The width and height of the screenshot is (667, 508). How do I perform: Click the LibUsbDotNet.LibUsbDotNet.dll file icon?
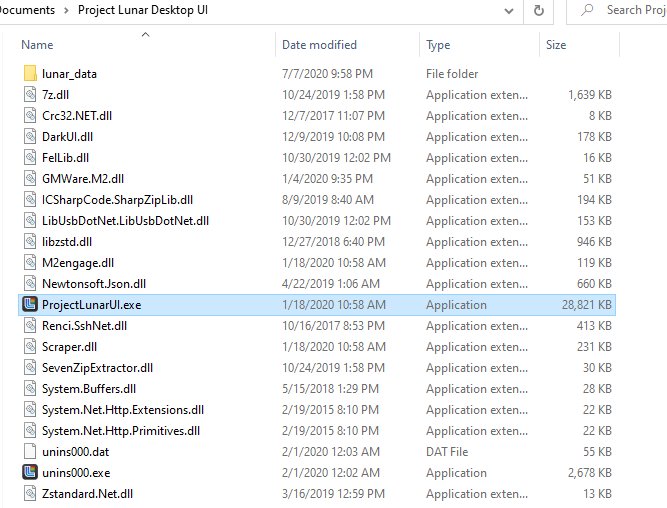pos(30,220)
